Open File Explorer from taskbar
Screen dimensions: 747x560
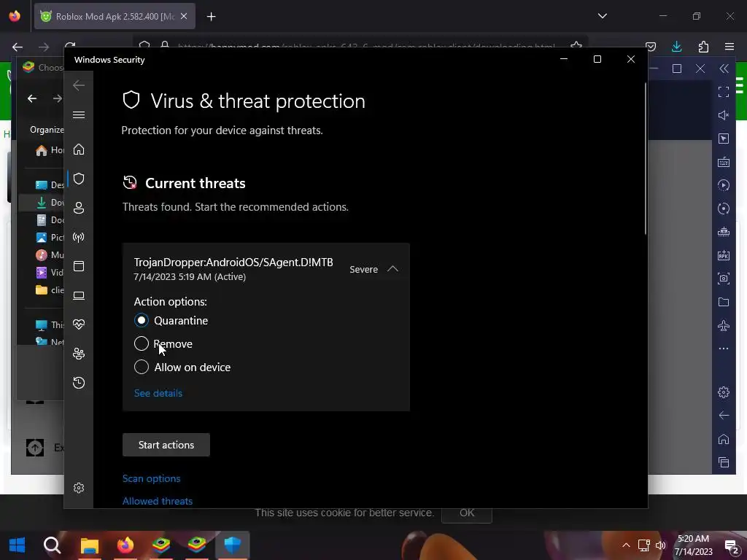(x=89, y=545)
